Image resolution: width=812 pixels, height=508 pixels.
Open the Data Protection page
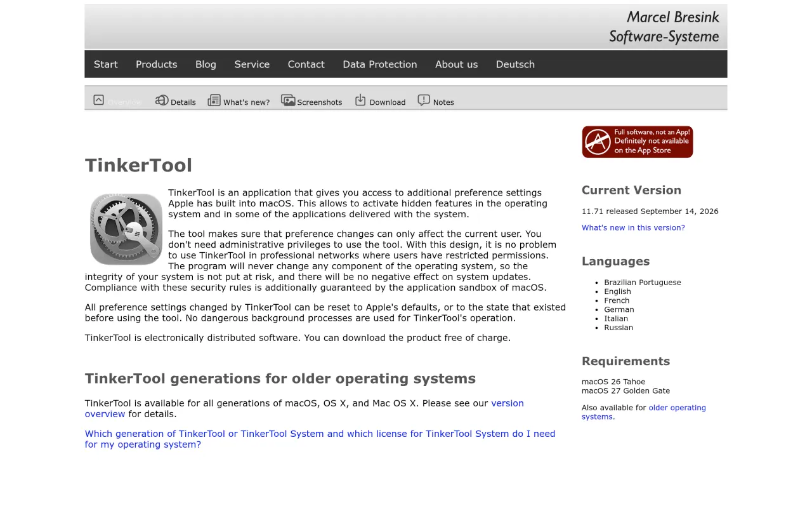tap(380, 64)
